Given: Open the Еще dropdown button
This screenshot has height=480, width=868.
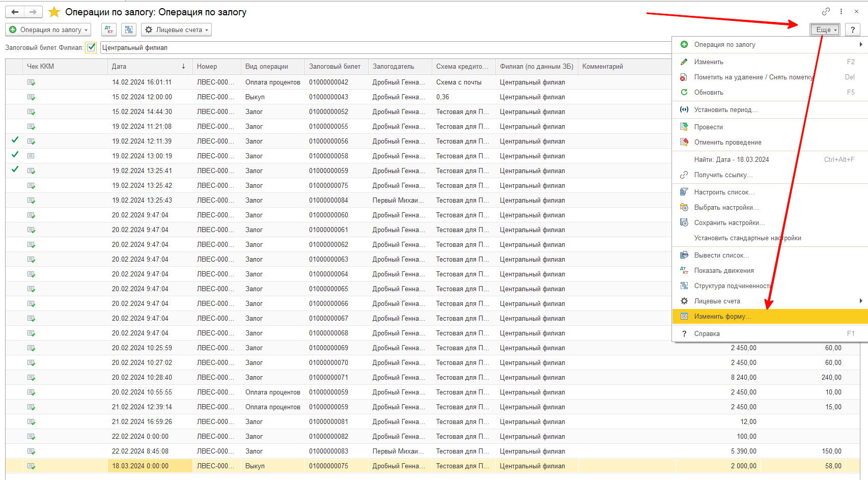Looking at the screenshot, I should 825,30.
